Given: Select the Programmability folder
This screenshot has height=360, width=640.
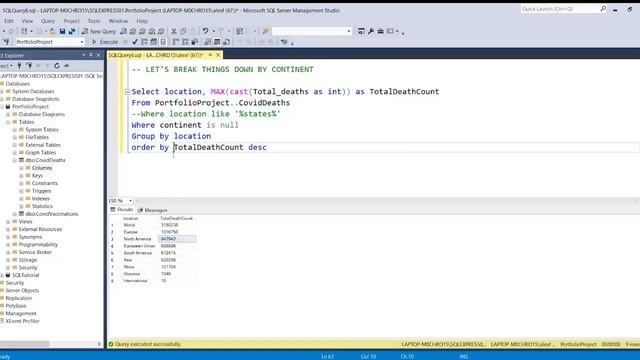Looking at the screenshot, I should tap(38, 244).
